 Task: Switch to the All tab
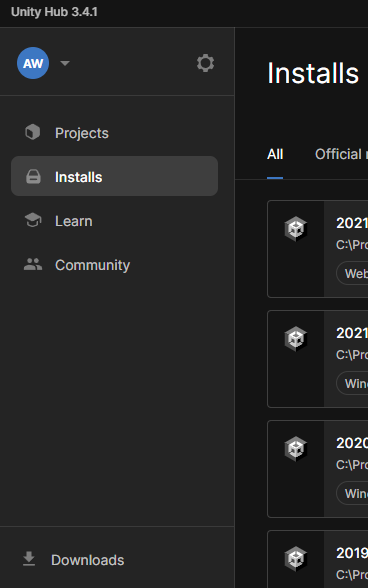tap(275, 154)
